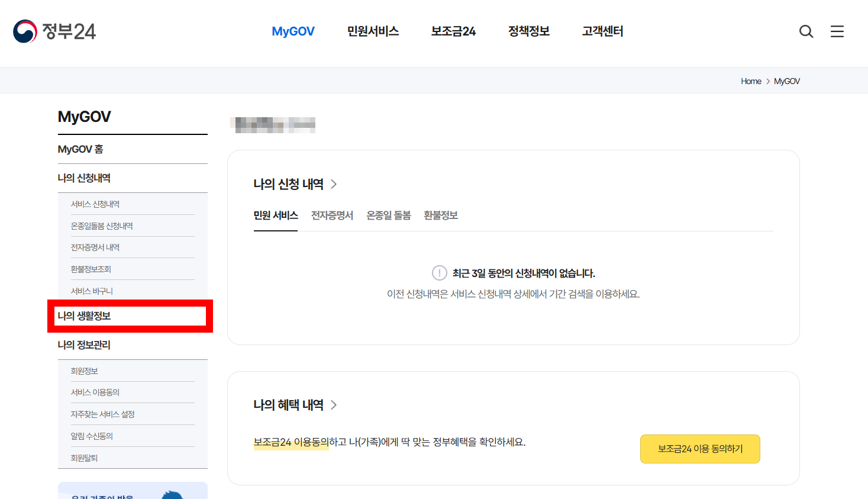Image resolution: width=868 pixels, height=499 pixels.
Task: Click chevron next to 나의 신청 내역
Action: point(334,184)
